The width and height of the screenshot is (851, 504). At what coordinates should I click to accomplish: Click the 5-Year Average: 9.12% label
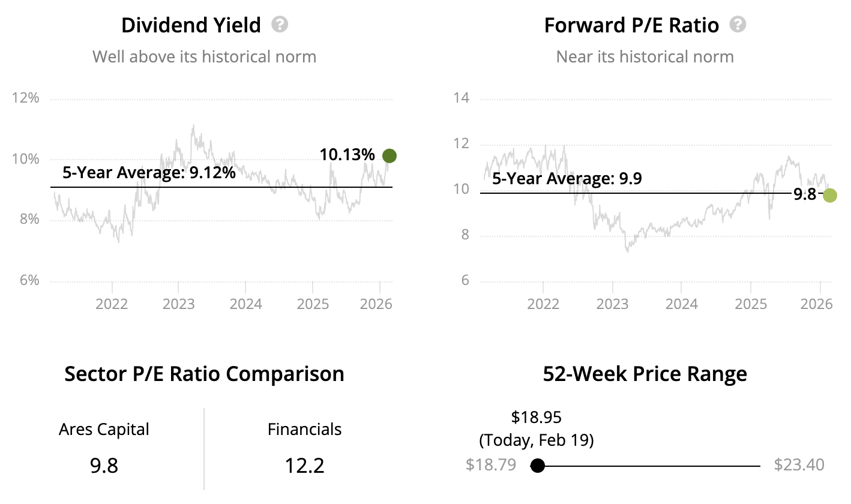click(x=149, y=174)
